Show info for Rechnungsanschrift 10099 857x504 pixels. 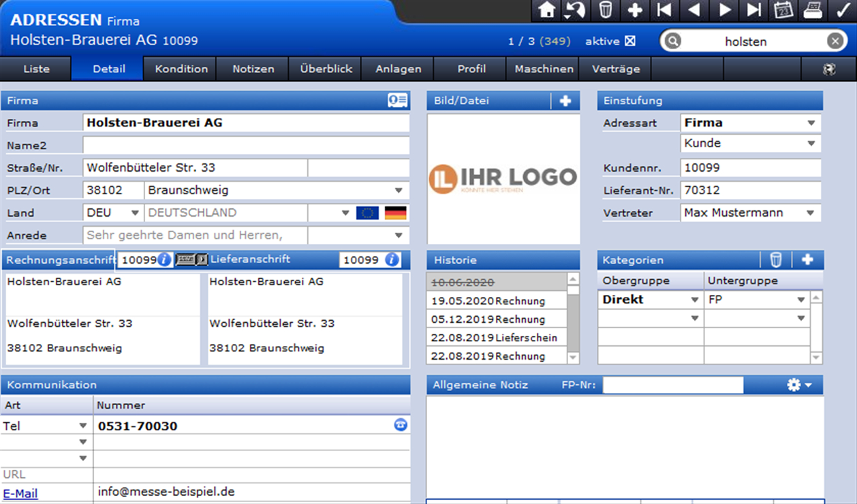(x=164, y=259)
